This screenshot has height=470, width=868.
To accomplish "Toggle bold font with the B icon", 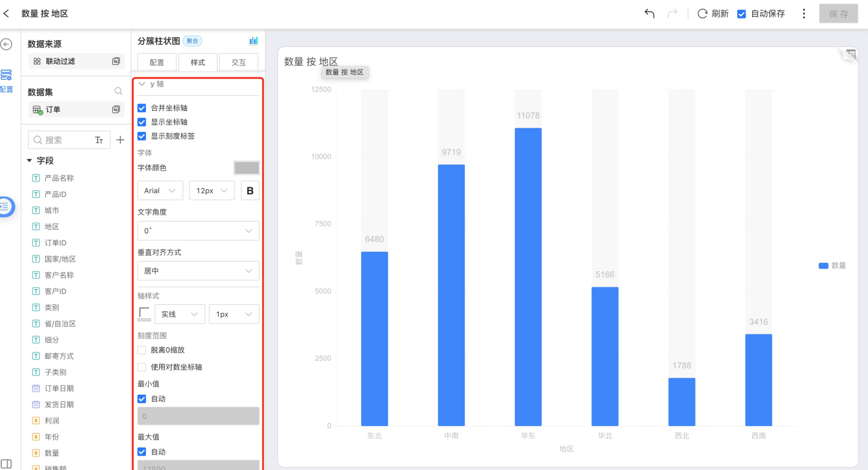I will click(250, 191).
